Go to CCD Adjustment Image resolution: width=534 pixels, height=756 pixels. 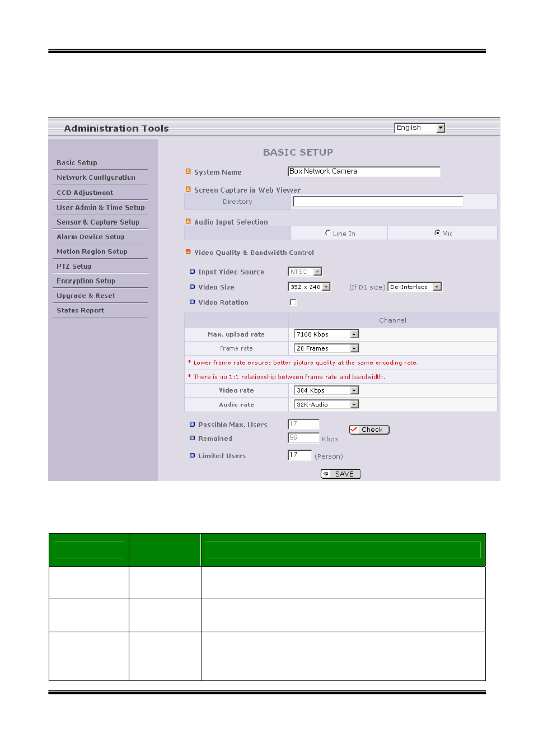(x=85, y=193)
